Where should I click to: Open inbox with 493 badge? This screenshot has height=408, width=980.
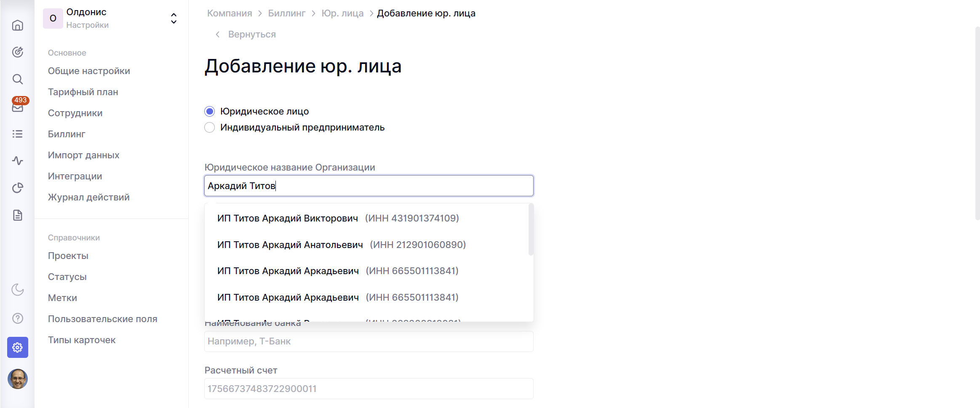tap(17, 107)
